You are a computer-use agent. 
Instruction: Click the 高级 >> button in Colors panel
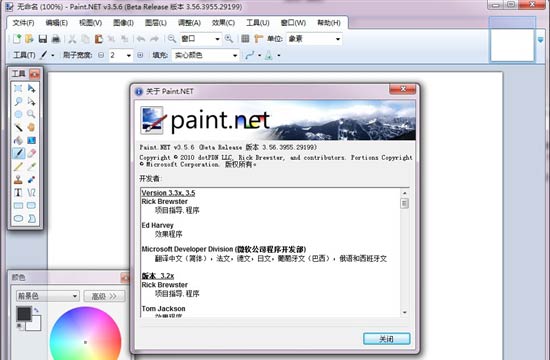pyautogui.click(x=104, y=296)
